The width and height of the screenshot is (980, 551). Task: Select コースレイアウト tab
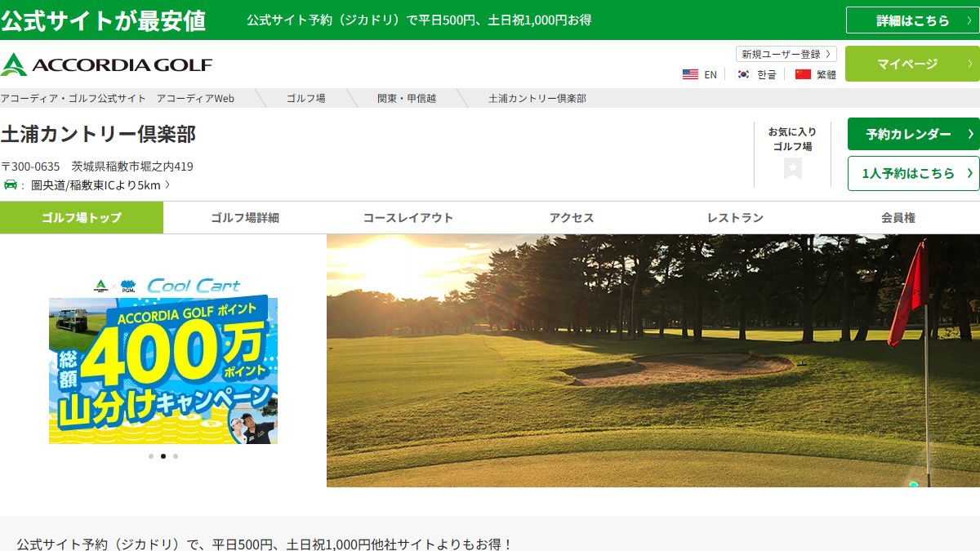(408, 218)
